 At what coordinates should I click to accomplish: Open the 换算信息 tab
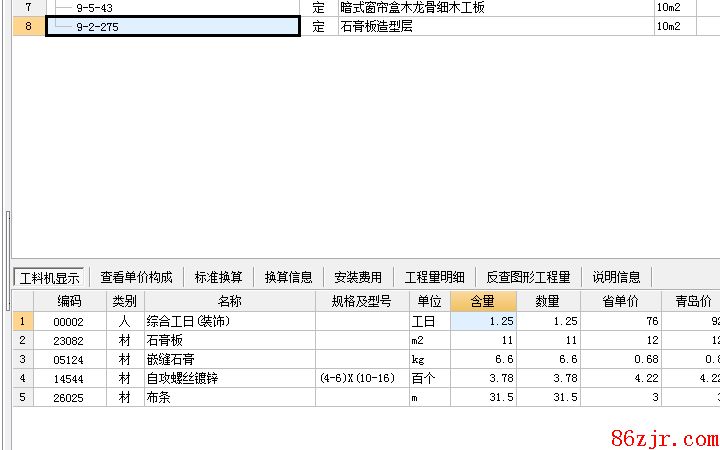point(288,277)
